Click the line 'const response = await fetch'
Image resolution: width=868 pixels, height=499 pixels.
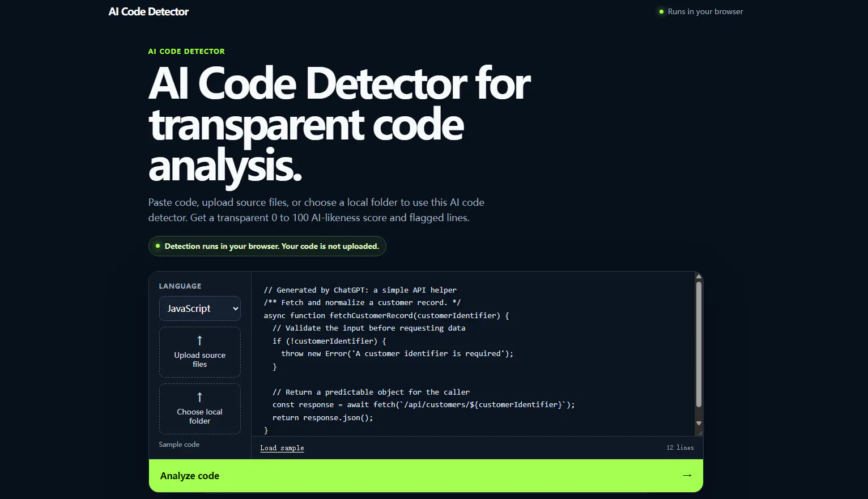[424, 405]
